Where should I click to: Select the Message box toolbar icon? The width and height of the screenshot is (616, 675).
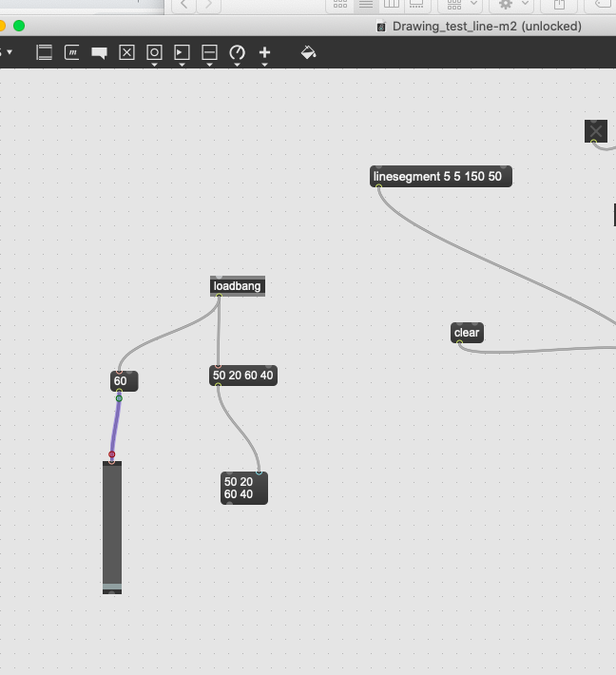[72, 52]
